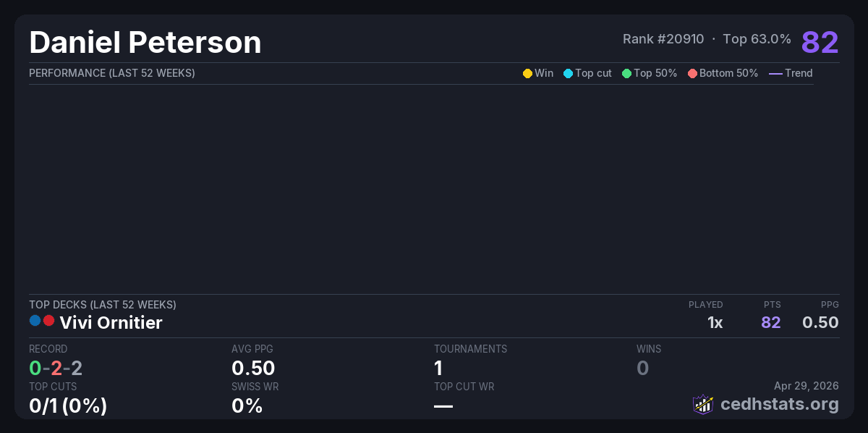Click the Rank #20910 text
This screenshot has height=433, width=868.
click(x=663, y=39)
